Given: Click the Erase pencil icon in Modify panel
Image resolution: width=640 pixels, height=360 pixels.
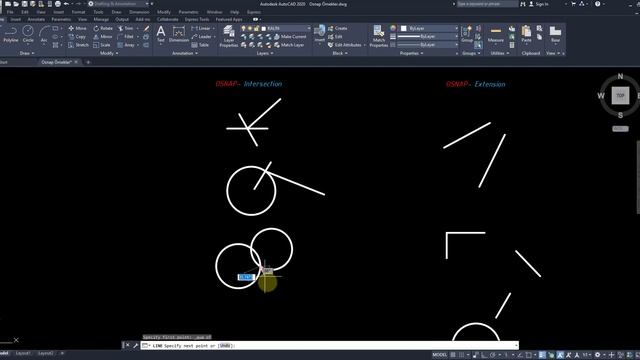Looking at the screenshot, I should coord(146,28).
